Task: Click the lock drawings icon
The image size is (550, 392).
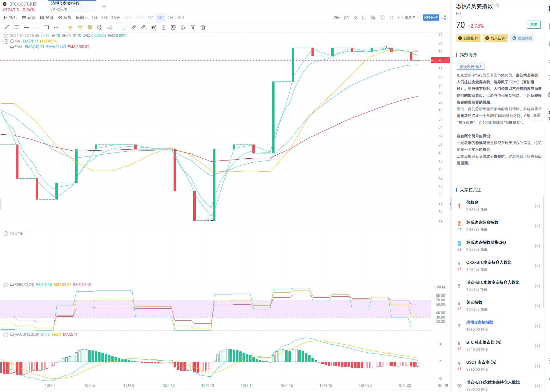Action: coord(164,27)
